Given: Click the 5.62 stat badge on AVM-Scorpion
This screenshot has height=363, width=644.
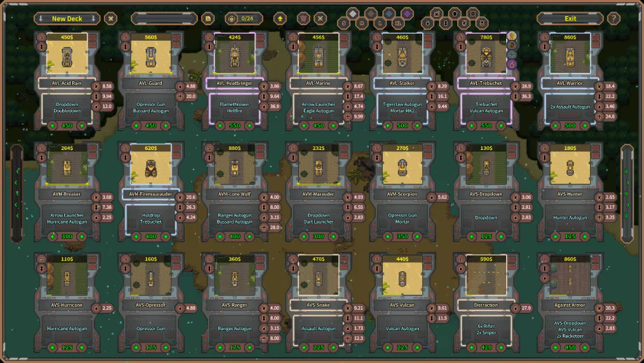Looking at the screenshot, I should [x=437, y=198].
